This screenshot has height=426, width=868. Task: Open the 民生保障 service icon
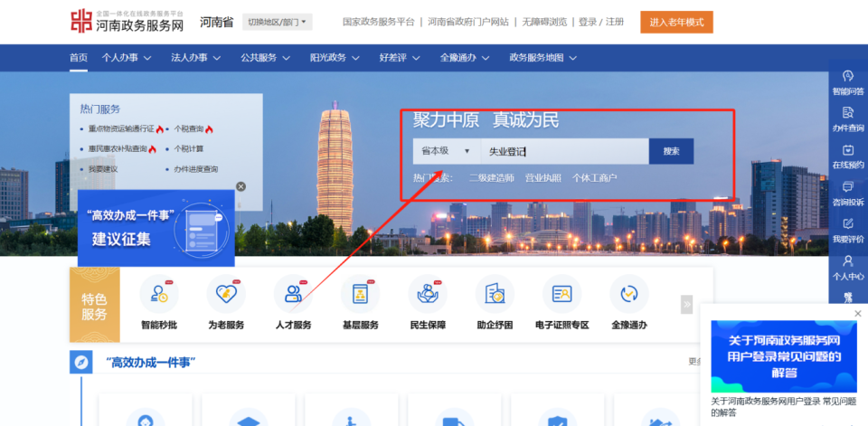click(428, 294)
